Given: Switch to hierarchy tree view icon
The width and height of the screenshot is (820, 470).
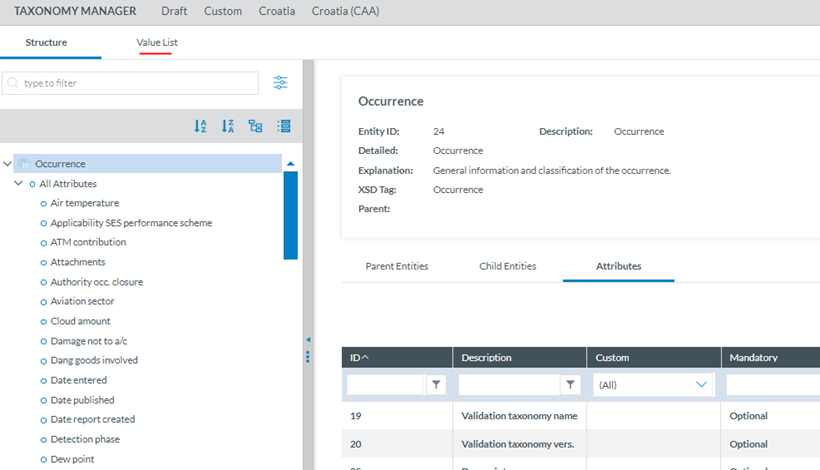Looking at the screenshot, I should (255, 126).
